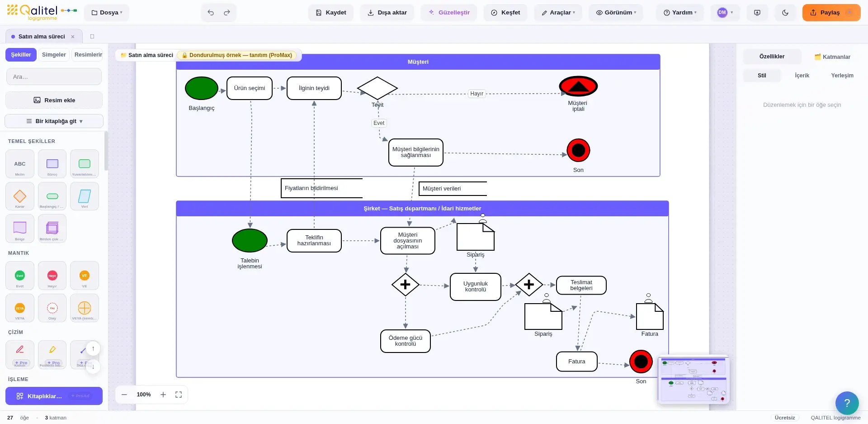Click the Dışa aktar button
The image size is (868, 424).
tap(387, 13)
